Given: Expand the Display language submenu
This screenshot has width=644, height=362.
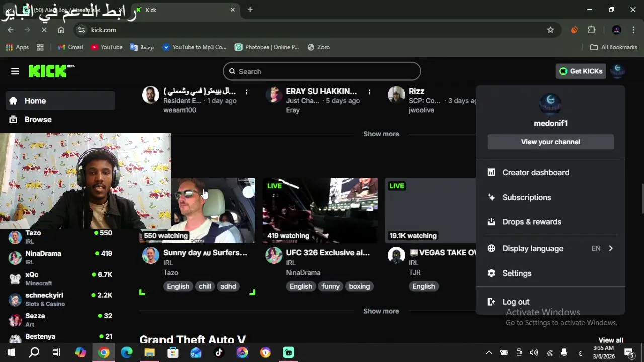Looking at the screenshot, I should pos(550,248).
